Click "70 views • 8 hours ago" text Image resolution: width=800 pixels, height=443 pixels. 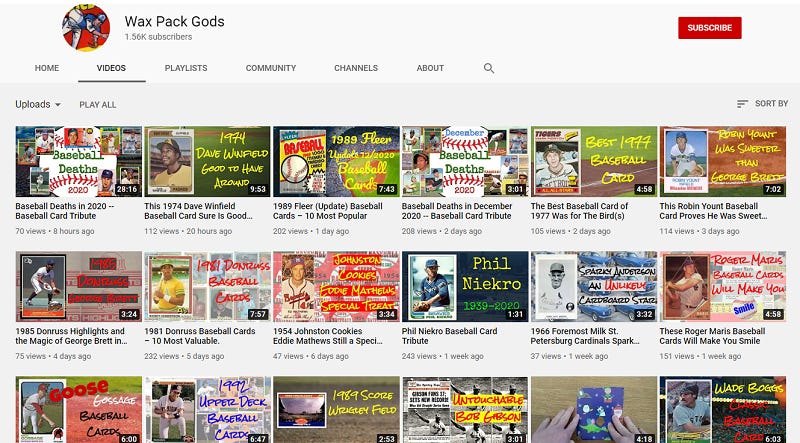tap(55, 231)
